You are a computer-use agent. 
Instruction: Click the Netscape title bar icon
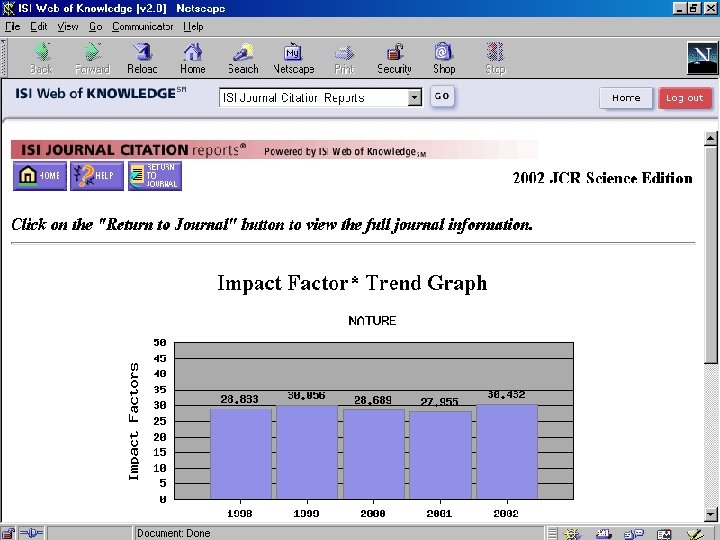8,8
